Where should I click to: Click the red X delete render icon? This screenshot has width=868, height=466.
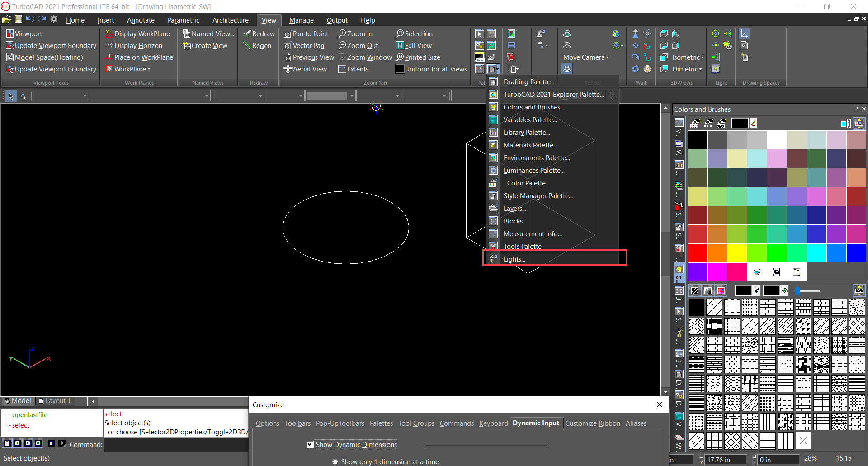pos(511,57)
